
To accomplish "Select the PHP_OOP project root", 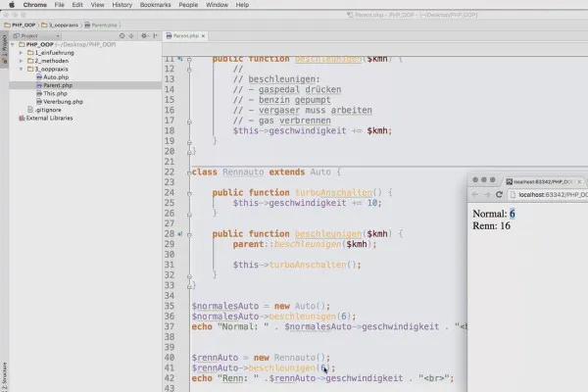I will tap(67, 45).
